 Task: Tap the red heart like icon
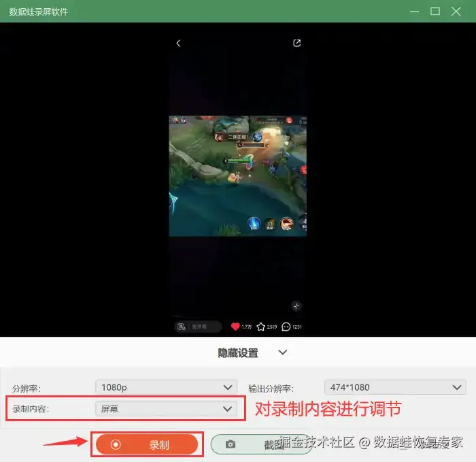pos(235,327)
